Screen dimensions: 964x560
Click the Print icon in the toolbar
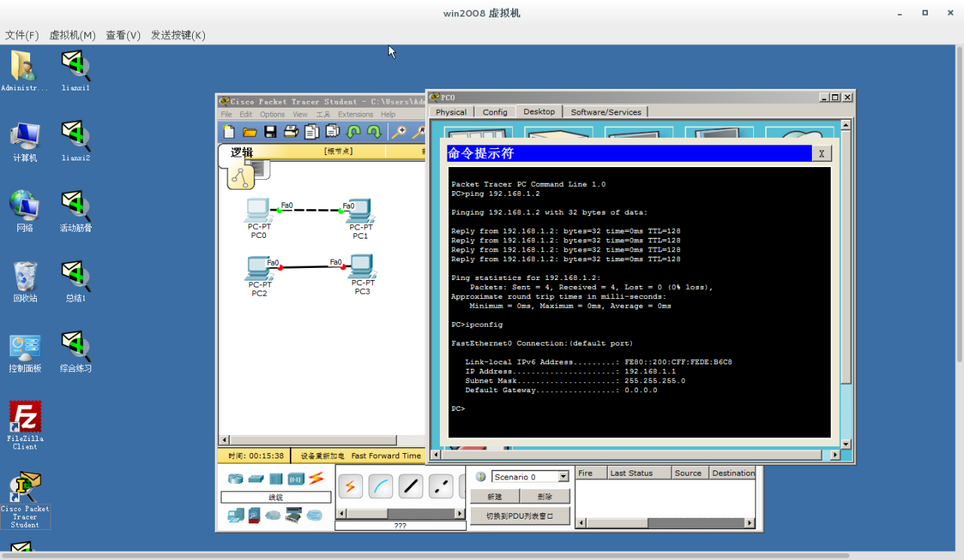291,132
